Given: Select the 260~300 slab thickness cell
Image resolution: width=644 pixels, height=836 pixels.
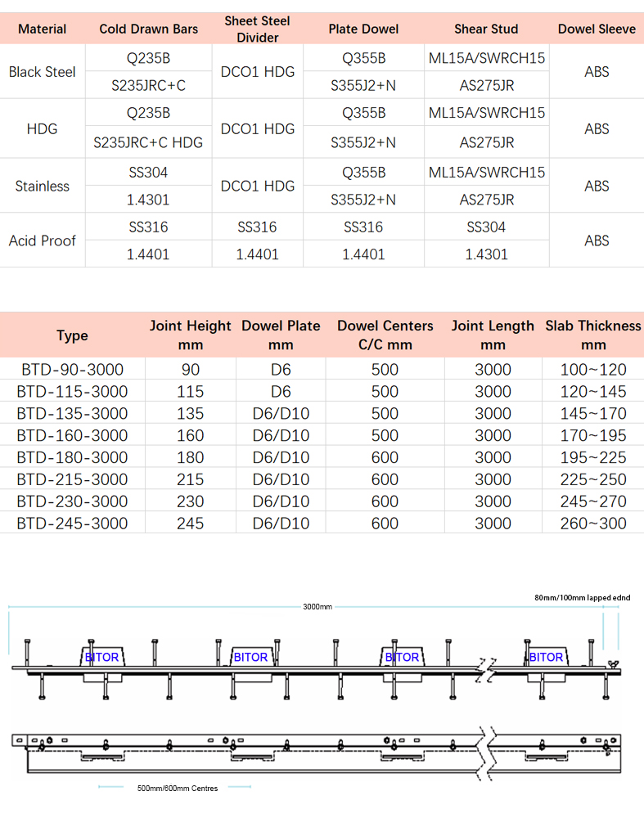Looking at the screenshot, I should (593, 524).
